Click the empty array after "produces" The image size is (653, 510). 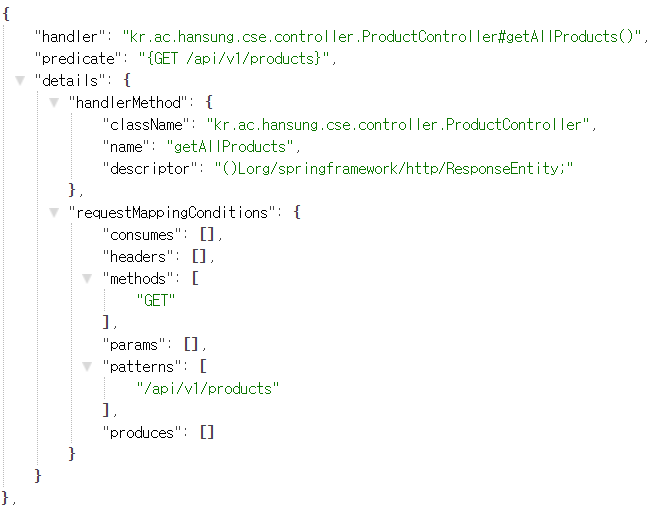click(x=207, y=433)
